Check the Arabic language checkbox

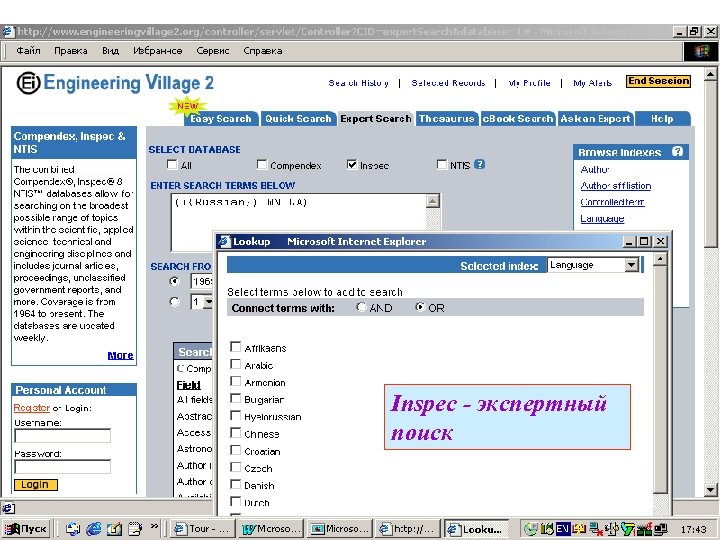pyautogui.click(x=236, y=364)
